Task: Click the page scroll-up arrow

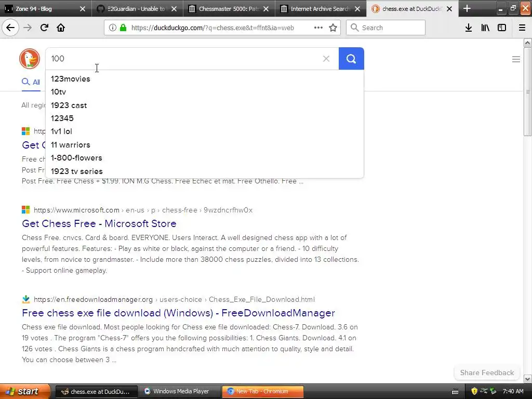Action: [527, 43]
